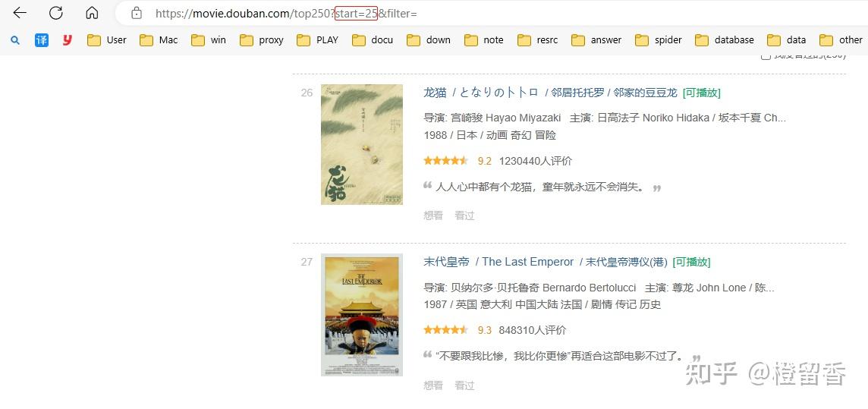Open the database bookmarks folder
The width and height of the screenshot is (868, 409).
coord(725,40)
